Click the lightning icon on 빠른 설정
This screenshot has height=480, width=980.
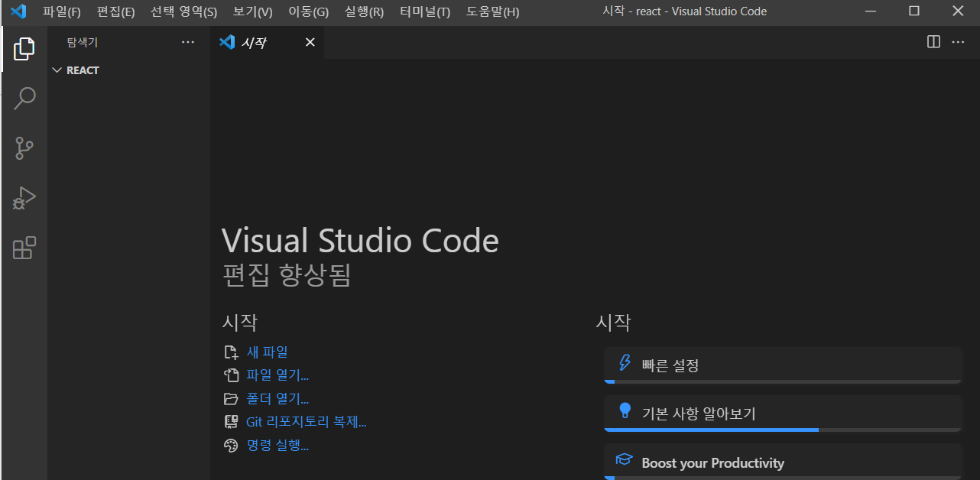(x=625, y=362)
